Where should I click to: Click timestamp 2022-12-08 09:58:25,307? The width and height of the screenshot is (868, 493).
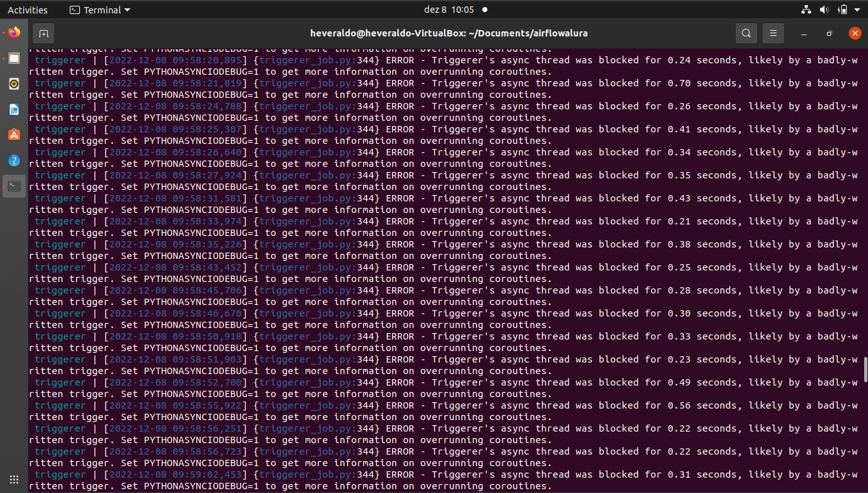[175, 129]
